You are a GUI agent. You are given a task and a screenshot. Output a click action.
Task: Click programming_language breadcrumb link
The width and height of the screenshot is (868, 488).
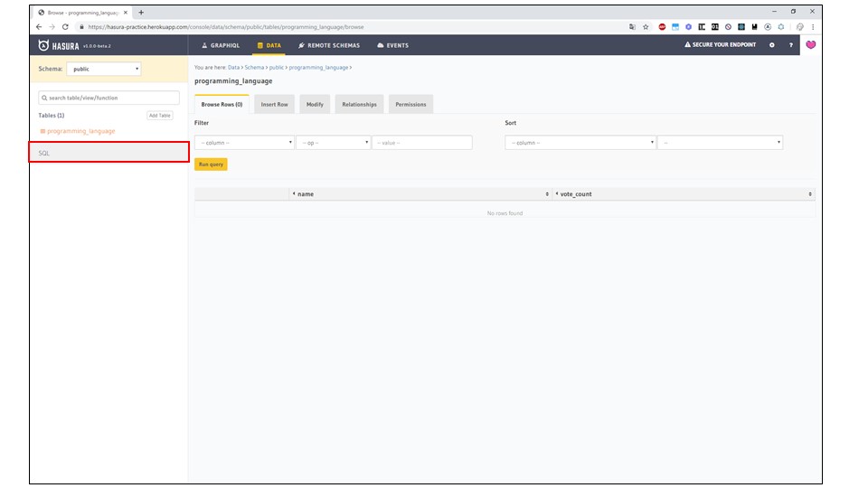(x=318, y=68)
